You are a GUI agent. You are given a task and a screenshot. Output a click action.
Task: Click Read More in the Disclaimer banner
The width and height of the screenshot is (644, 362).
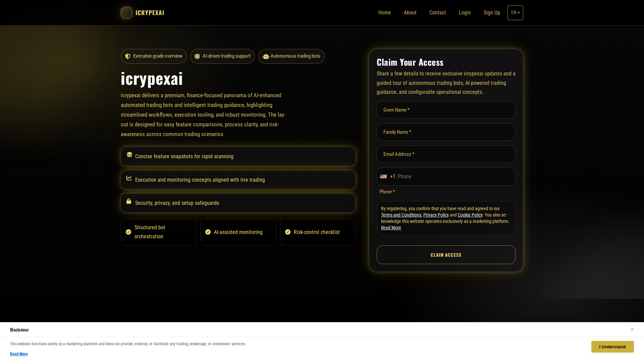click(19, 354)
